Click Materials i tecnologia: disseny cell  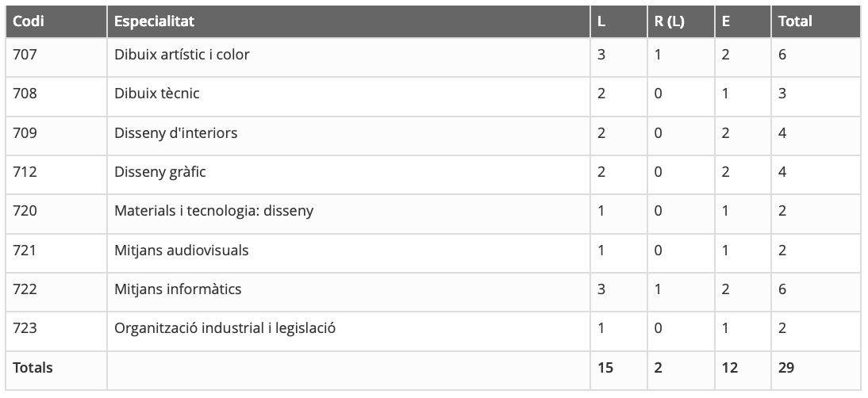pos(213,210)
